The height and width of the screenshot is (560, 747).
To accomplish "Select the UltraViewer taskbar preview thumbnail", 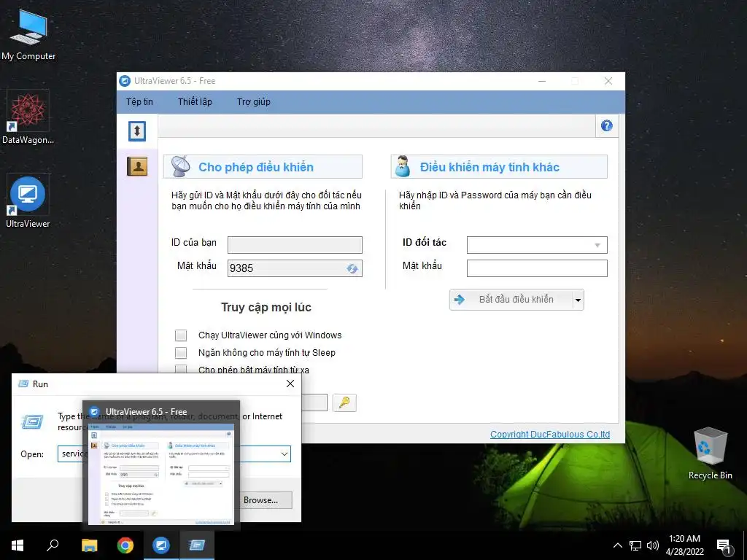I will (161, 464).
